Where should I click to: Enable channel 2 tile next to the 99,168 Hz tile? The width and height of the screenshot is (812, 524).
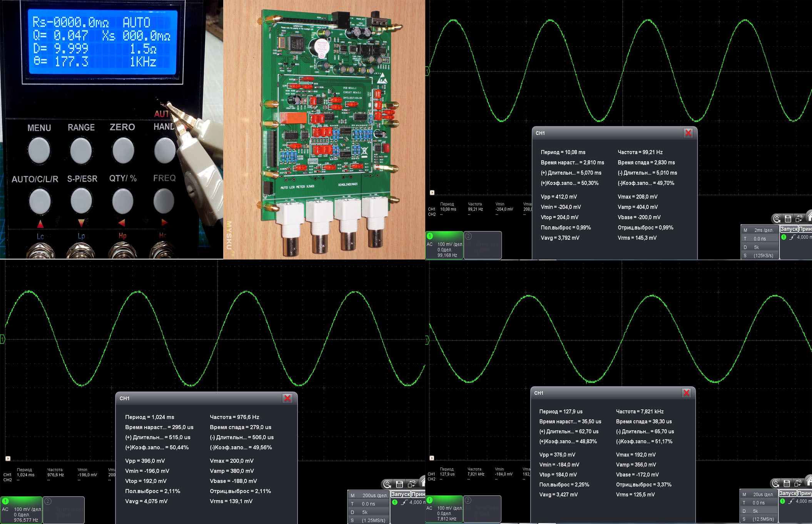(483, 245)
